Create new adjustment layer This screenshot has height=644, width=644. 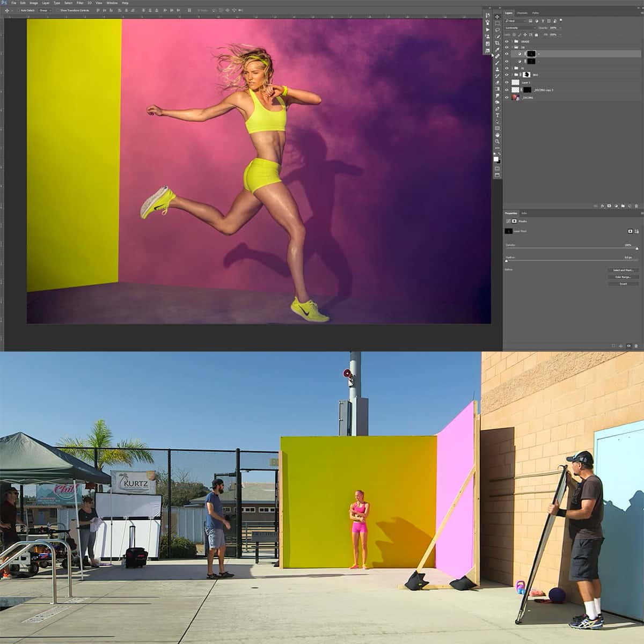[616, 206]
